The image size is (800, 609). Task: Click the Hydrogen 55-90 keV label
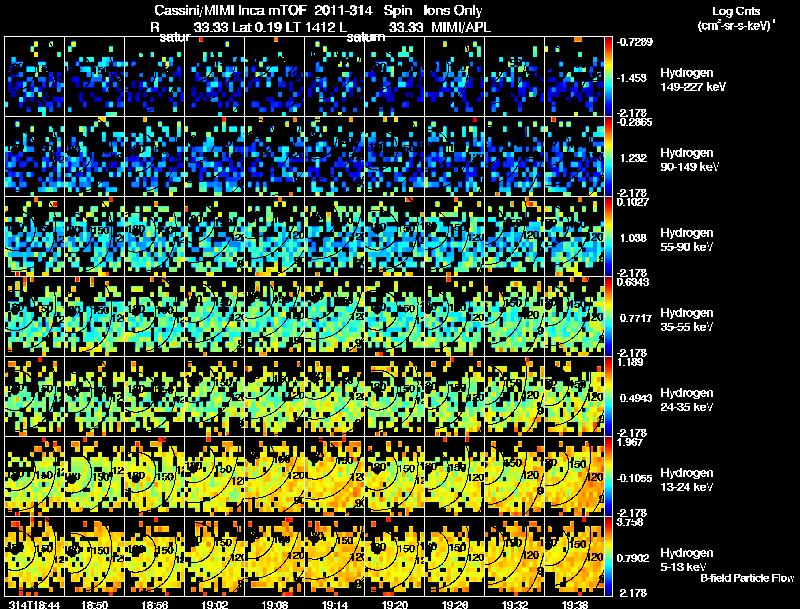[x=687, y=240]
